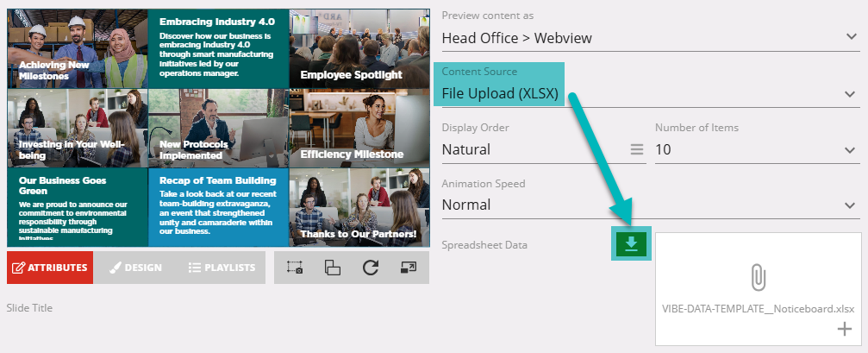Open the Playlists tab
This screenshot has width=868, height=353.
tap(222, 268)
